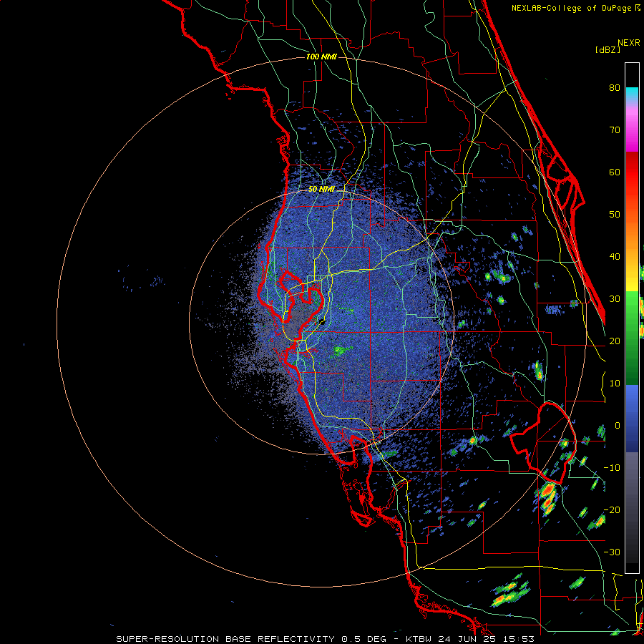This screenshot has height=644, width=644.
Task: Pick the magenta-pink band of the color bar
Action: click(x=632, y=127)
